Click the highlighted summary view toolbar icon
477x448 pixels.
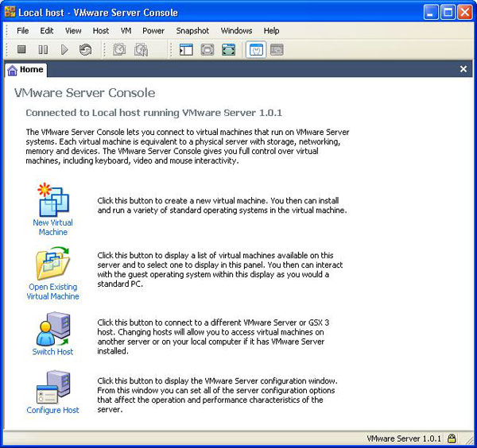coord(256,50)
